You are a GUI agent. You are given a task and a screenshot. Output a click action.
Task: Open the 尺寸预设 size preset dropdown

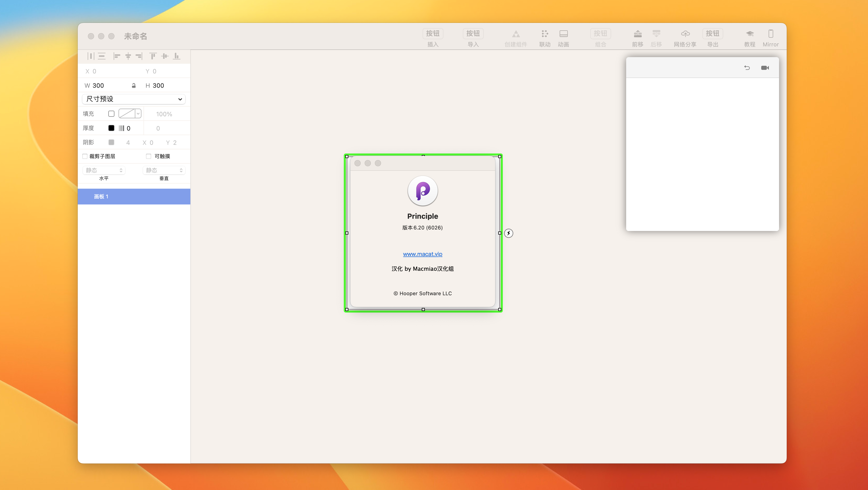tap(134, 99)
